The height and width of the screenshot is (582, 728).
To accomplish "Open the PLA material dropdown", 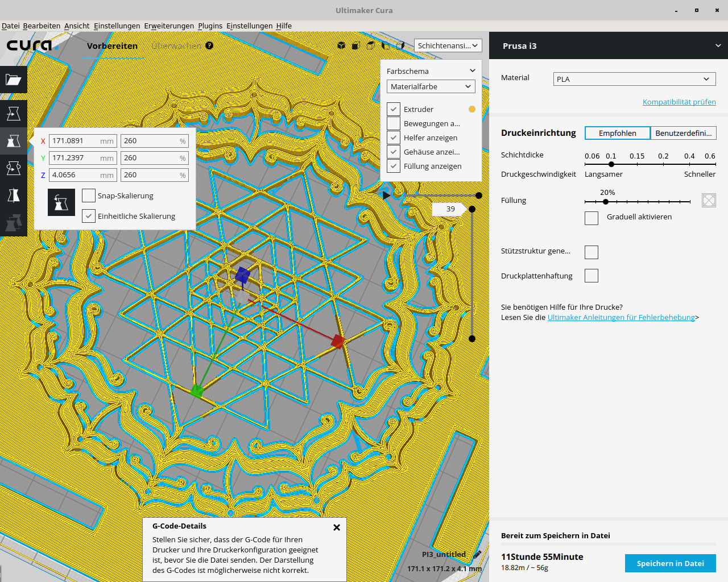I will point(635,79).
